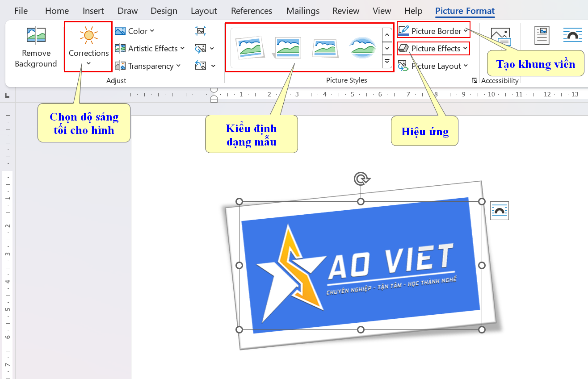This screenshot has height=379, width=588.
Task: Apply the perspective slanted picture style
Action: point(326,47)
